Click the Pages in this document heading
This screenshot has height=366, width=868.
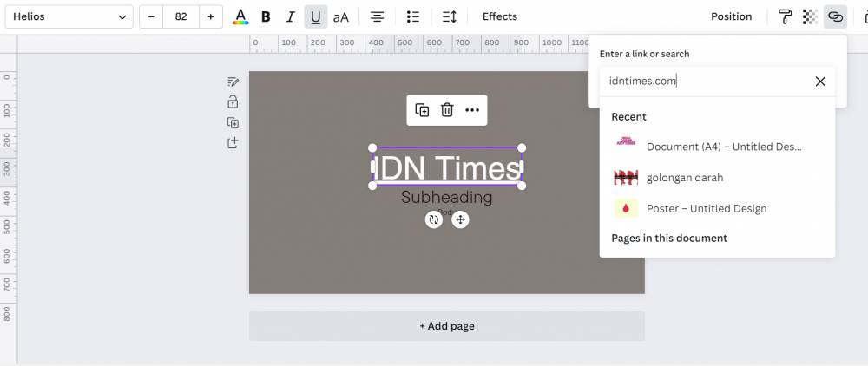click(669, 239)
